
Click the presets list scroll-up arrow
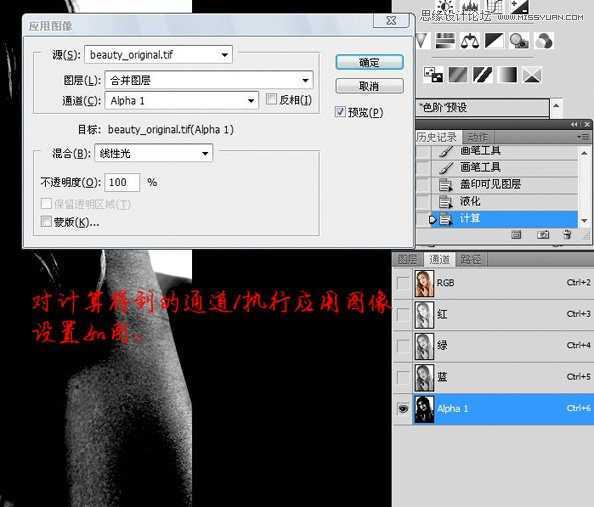(556, 105)
